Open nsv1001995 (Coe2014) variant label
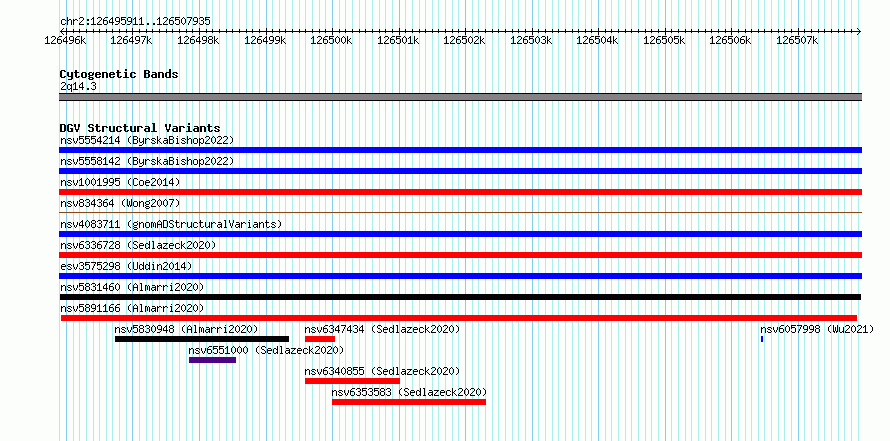This screenshot has height=441, width=890. (120, 182)
